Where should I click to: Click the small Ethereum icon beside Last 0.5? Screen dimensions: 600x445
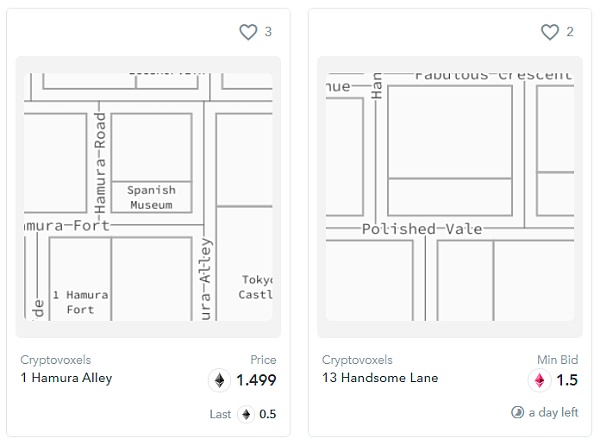point(245,414)
